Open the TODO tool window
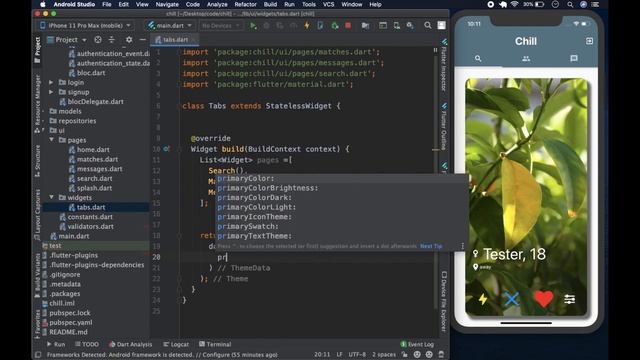The height and width of the screenshot is (360, 640). coord(87,344)
